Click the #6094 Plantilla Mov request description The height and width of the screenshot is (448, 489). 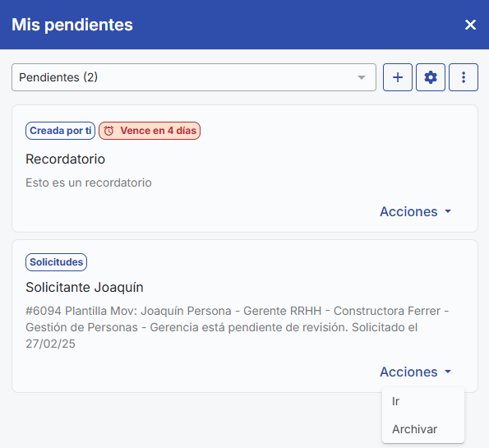[237, 327]
